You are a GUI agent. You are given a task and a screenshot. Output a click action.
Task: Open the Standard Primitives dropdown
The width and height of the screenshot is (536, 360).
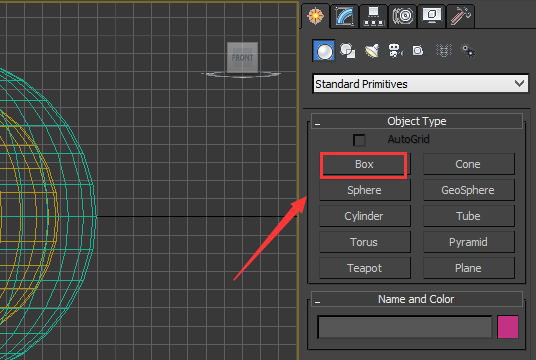[420, 84]
